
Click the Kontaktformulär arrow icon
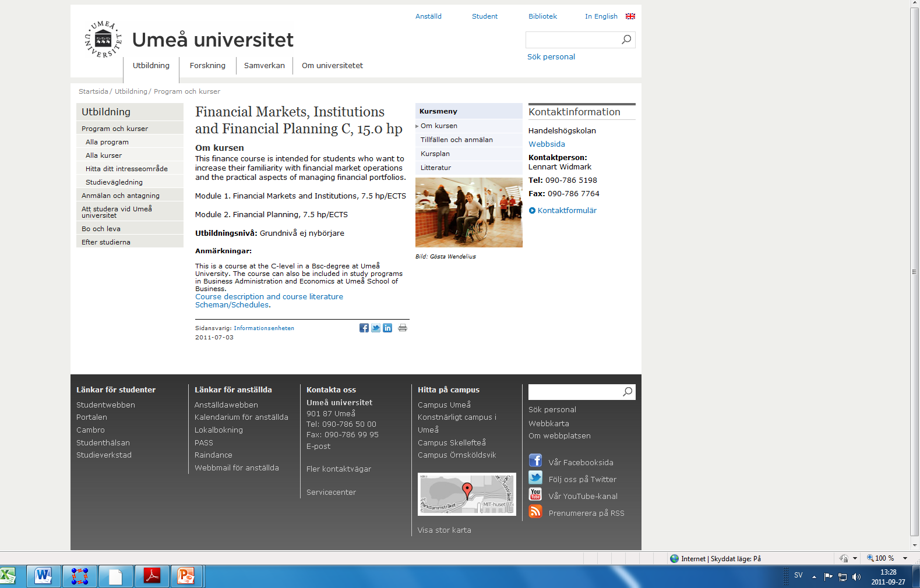(532, 210)
